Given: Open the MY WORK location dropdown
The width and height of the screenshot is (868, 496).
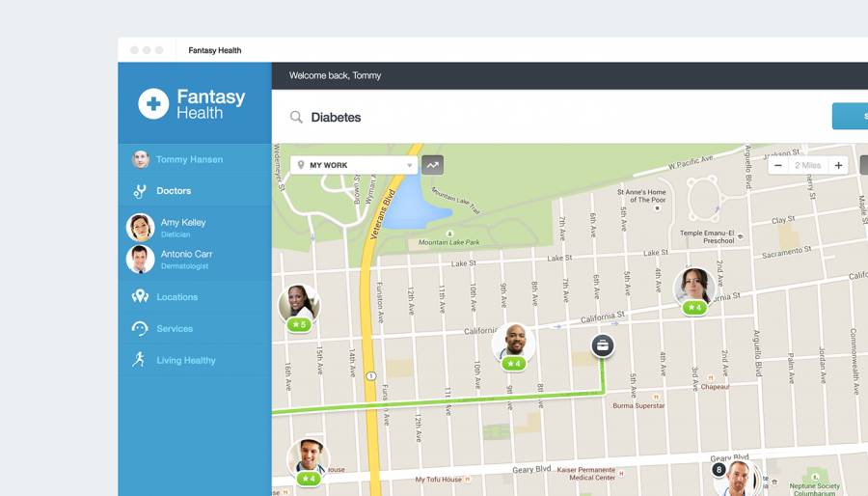Looking at the screenshot, I should (x=354, y=165).
